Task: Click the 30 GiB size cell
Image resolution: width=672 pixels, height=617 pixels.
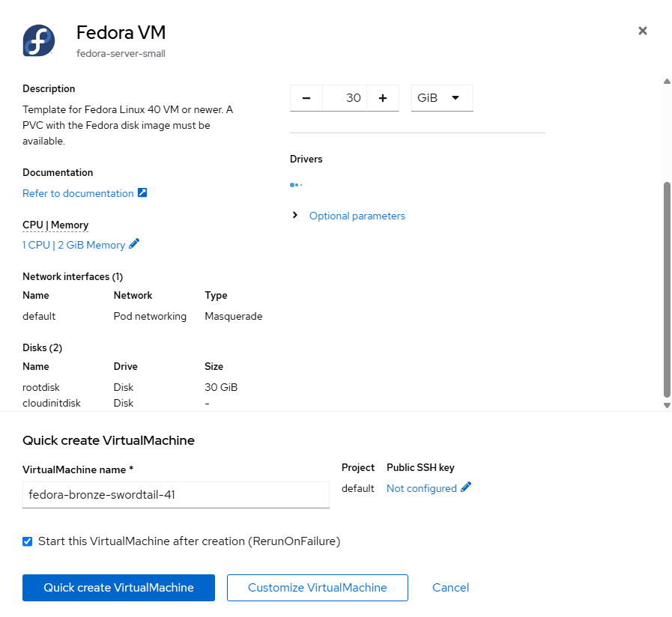Action: (221, 387)
